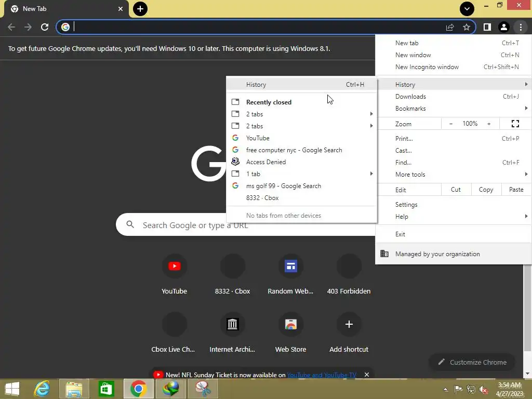Open the Internet Archi... shortcut tile
Image resolution: width=532 pixels, height=399 pixels.
(x=232, y=333)
